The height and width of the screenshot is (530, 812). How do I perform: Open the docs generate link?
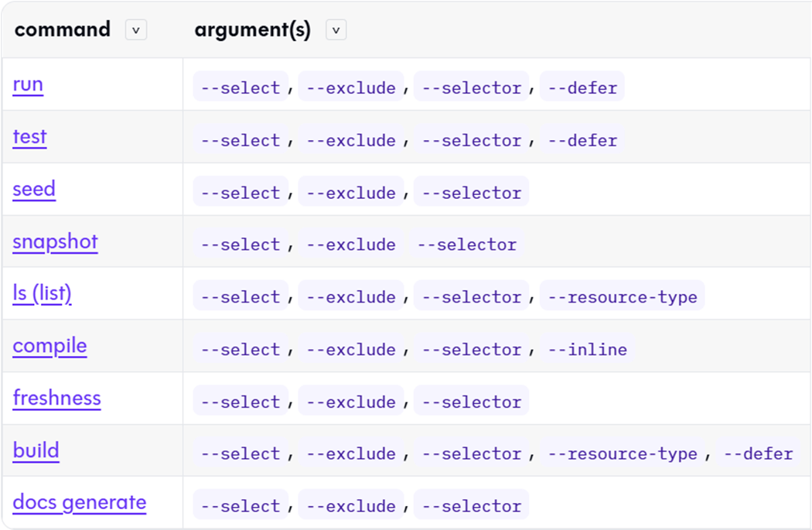(79, 503)
